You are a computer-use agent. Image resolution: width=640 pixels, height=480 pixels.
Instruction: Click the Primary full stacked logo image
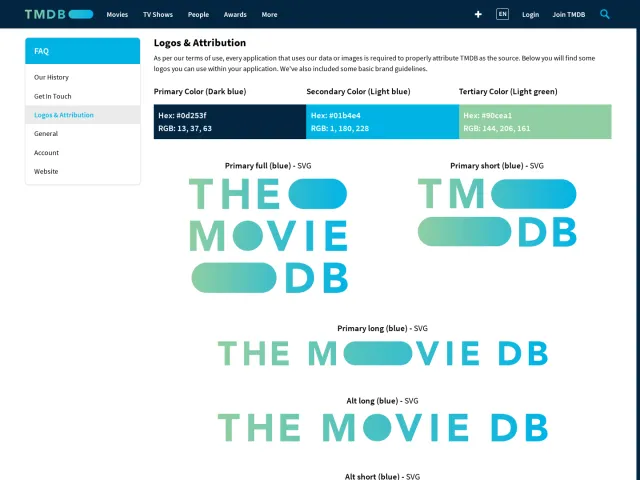tap(268, 236)
